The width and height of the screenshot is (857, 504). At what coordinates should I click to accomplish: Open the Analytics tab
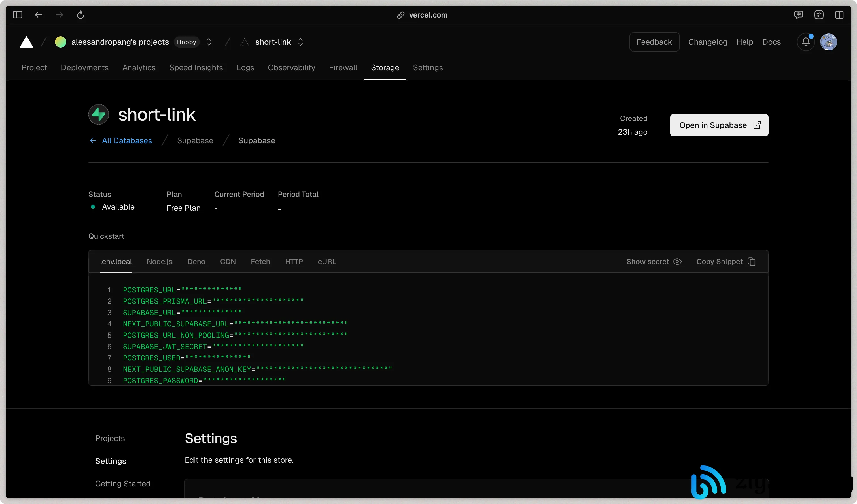click(x=139, y=68)
